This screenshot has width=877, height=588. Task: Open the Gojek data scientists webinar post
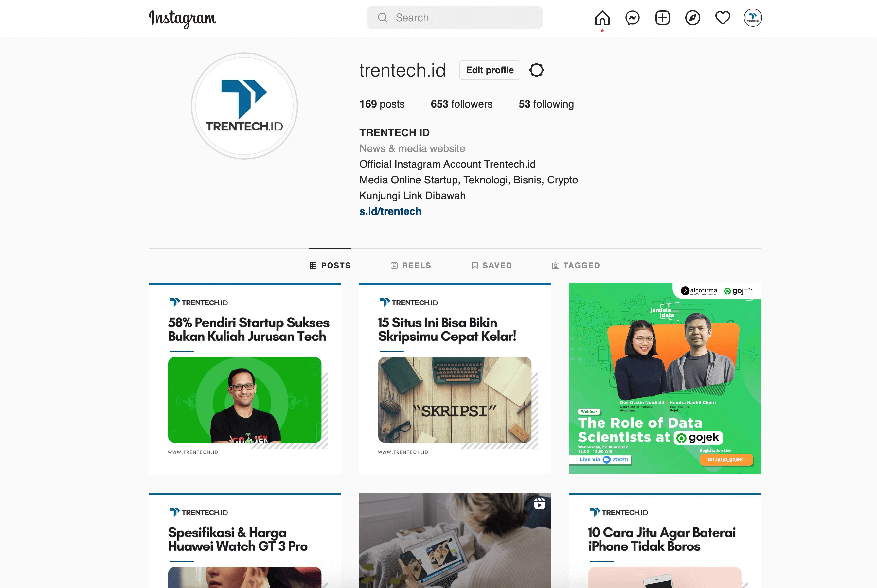tap(664, 378)
